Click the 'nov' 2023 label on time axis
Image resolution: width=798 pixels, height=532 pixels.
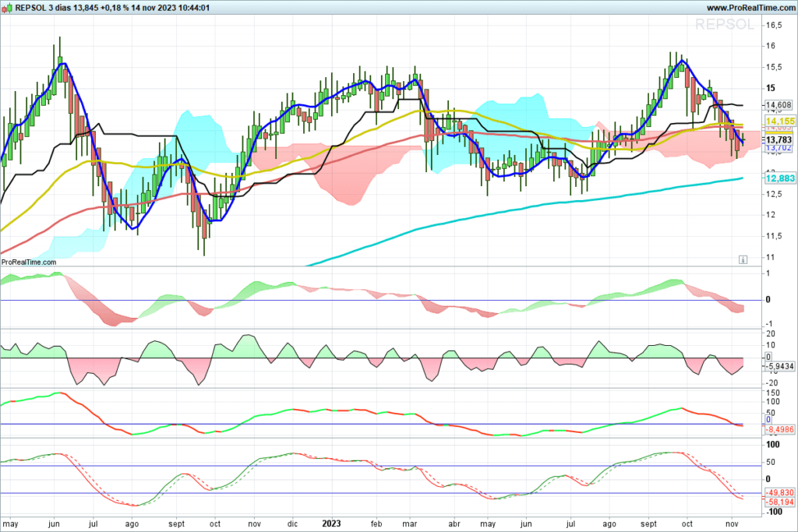coord(732,524)
